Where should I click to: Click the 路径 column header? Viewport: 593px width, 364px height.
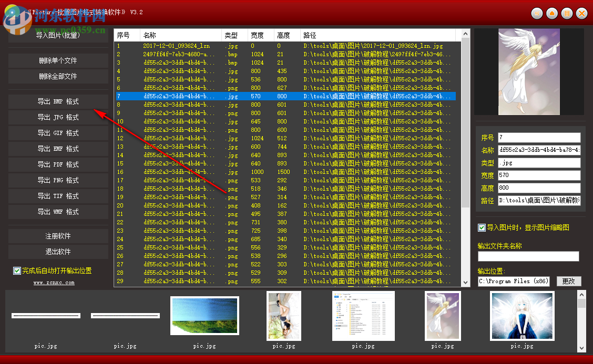coord(378,35)
